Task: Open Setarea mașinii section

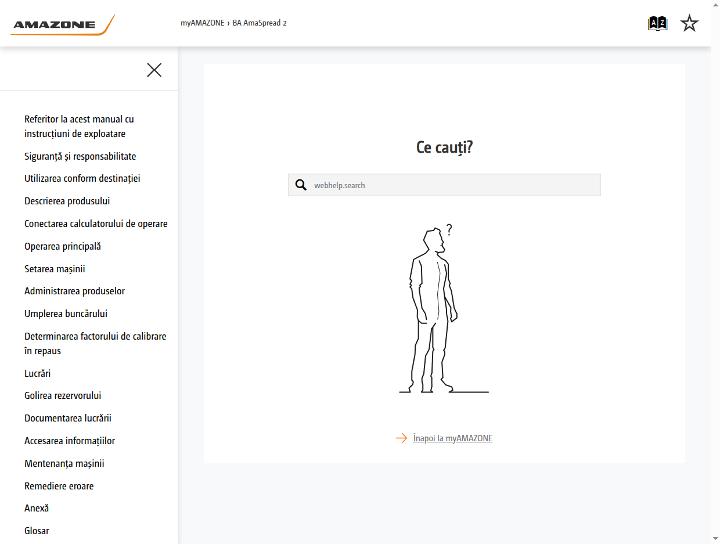Action: (x=55, y=269)
